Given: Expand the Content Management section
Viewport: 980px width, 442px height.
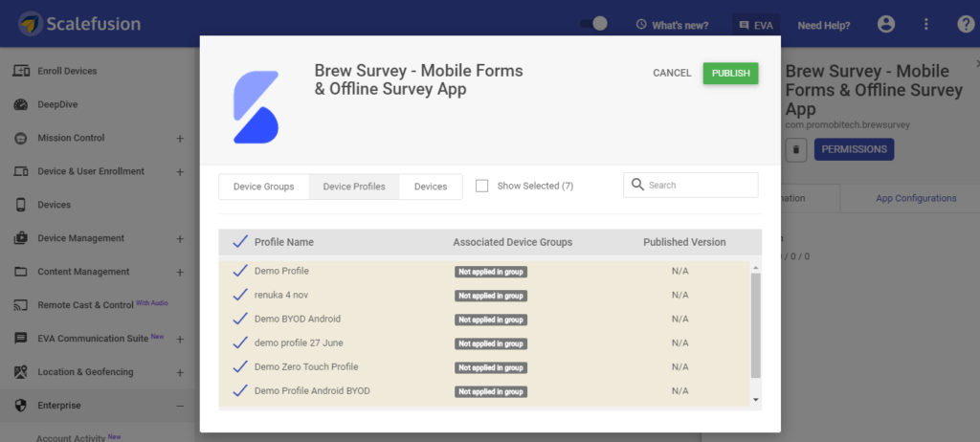Looking at the screenshot, I should click(180, 272).
